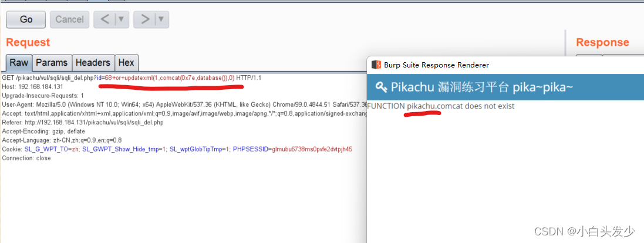Click the Cookie header line
Viewport: 644px width, 243px height.
pos(177,149)
